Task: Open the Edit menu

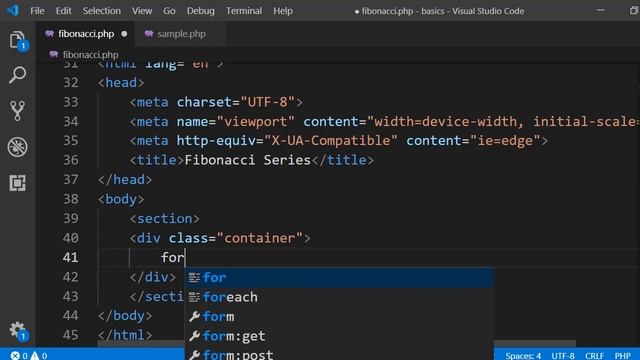Action: pos(63,11)
